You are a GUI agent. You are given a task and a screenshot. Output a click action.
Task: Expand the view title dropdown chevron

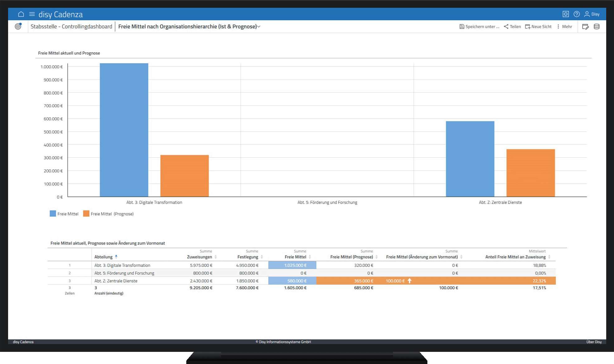(x=259, y=27)
